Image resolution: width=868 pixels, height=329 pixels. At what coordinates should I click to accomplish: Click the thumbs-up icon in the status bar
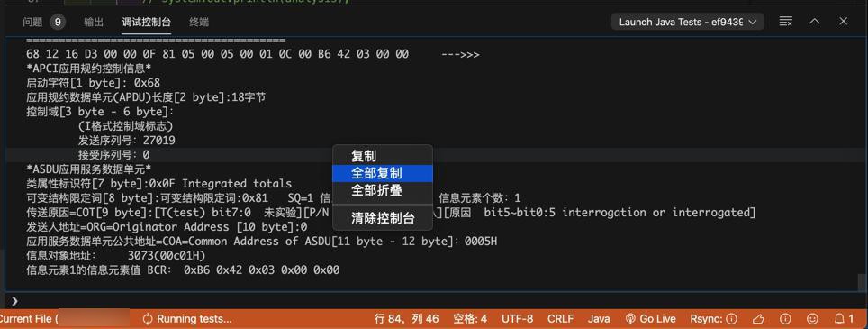[758, 319]
